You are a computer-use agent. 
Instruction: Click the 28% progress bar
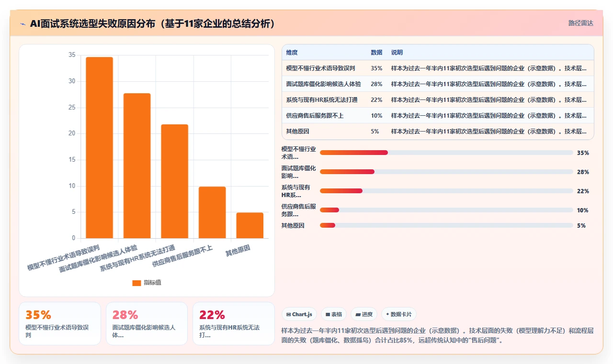[x=446, y=172]
